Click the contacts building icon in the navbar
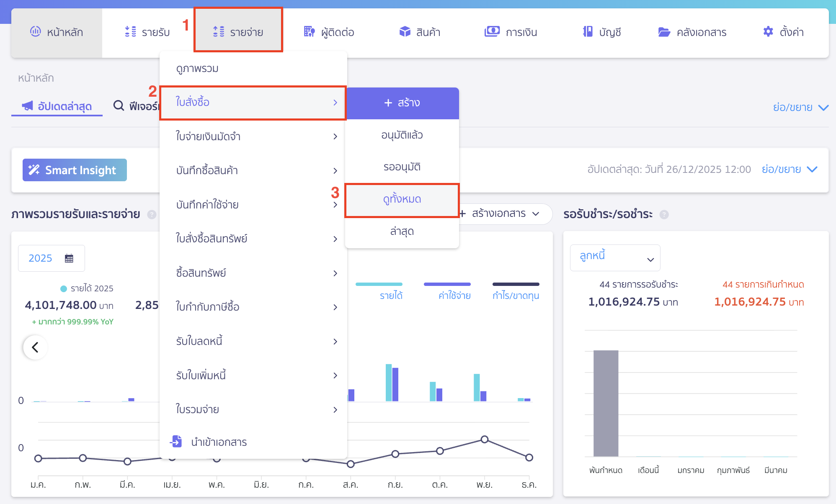Viewport: 836px width, 504px height. point(309,32)
